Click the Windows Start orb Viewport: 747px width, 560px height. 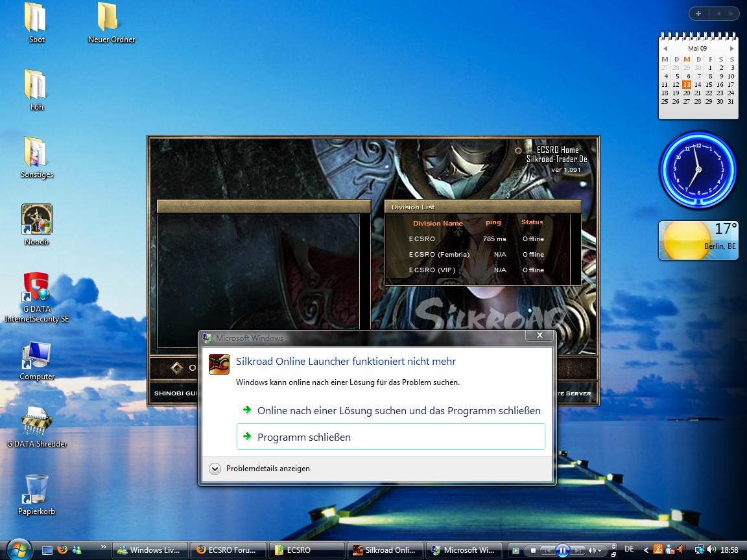[19, 550]
